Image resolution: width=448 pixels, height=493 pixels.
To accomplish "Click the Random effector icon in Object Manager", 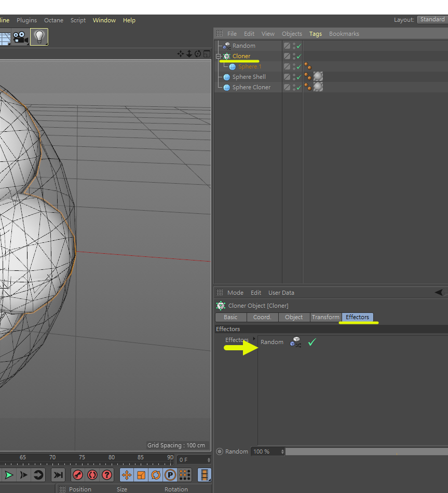I will (226, 46).
